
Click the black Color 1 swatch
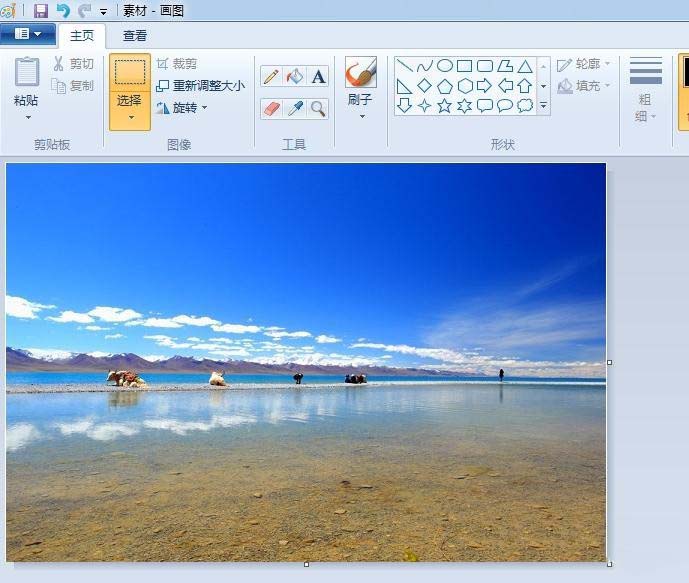(x=685, y=71)
